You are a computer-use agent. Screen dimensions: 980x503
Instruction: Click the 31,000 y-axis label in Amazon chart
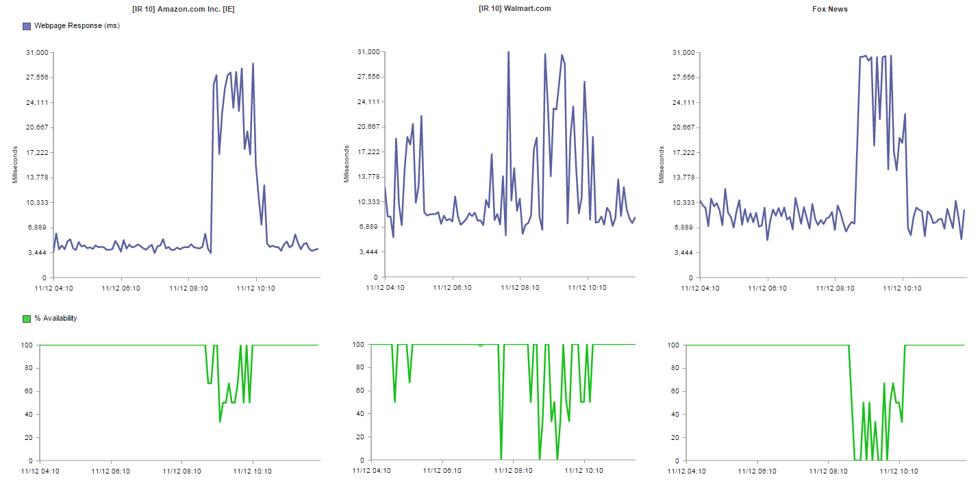(x=36, y=53)
